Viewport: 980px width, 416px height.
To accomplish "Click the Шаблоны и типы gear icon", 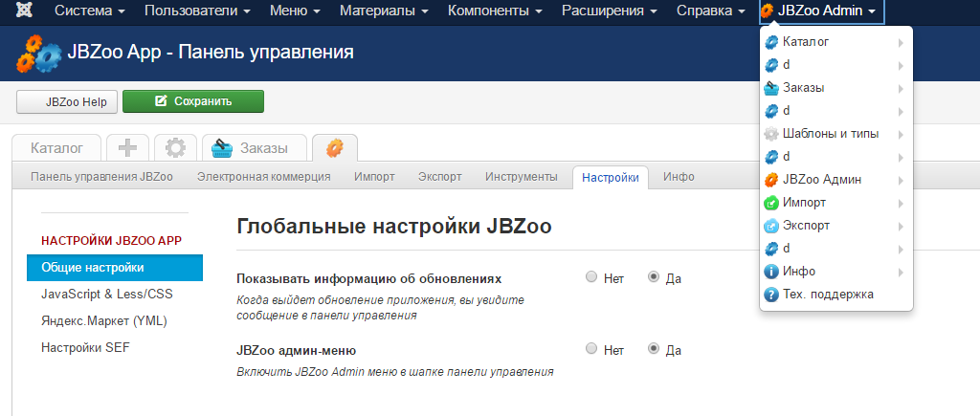I will coord(771,134).
